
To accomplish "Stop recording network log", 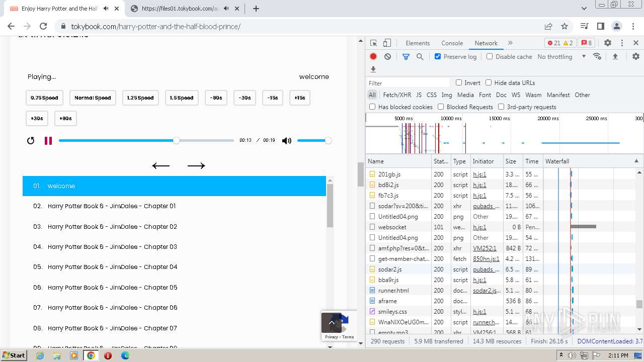I will coord(373,57).
